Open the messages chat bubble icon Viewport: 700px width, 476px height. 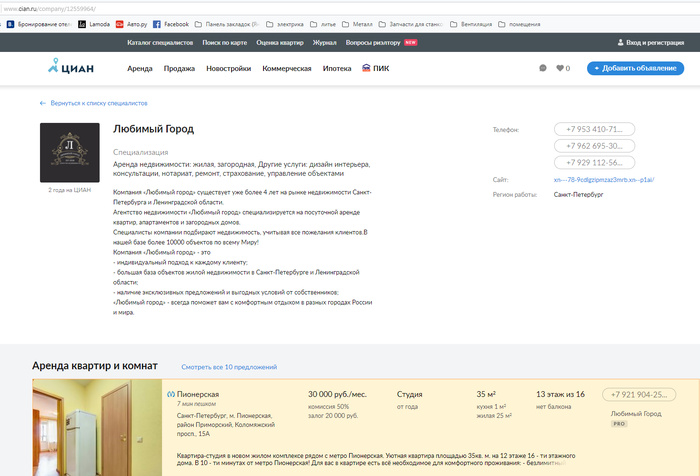pyautogui.click(x=543, y=68)
